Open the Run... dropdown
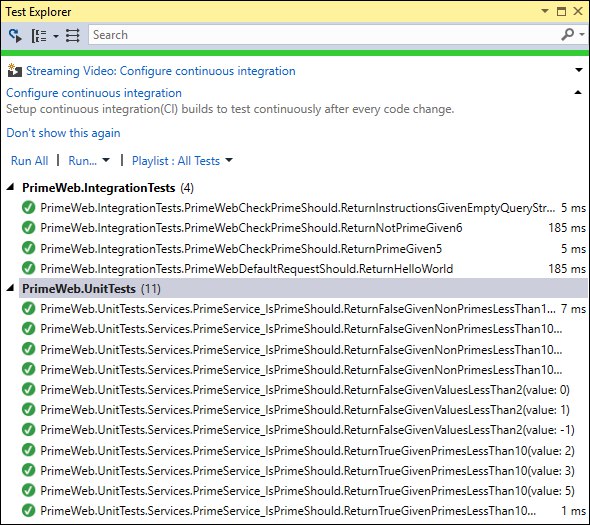590x525 pixels. (x=89, y=161)
